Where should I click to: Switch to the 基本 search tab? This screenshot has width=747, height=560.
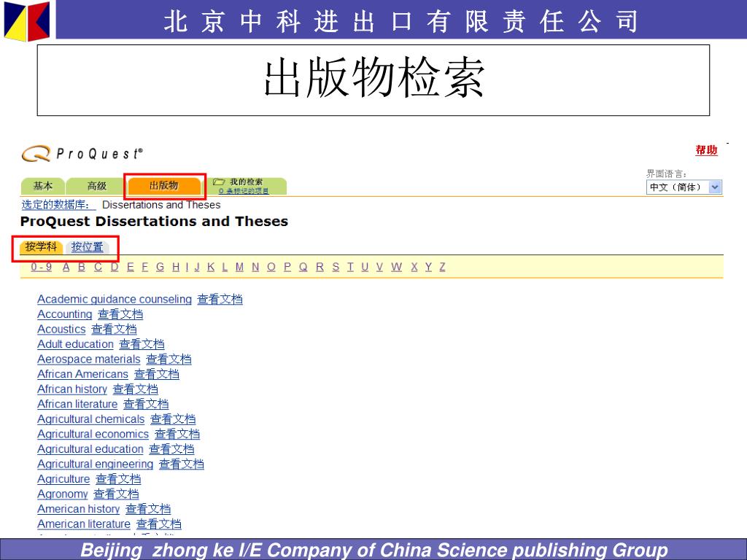[x=43, y=186]
